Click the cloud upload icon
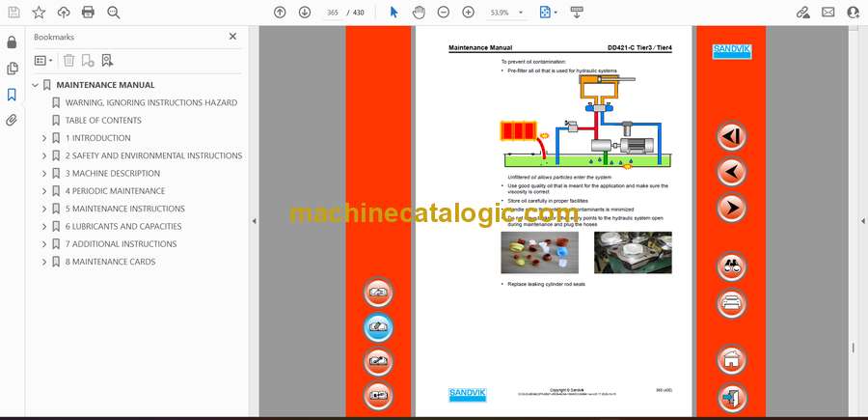This screenshot has height=420, width=868. pyautogui.click(x=63, y=13)
